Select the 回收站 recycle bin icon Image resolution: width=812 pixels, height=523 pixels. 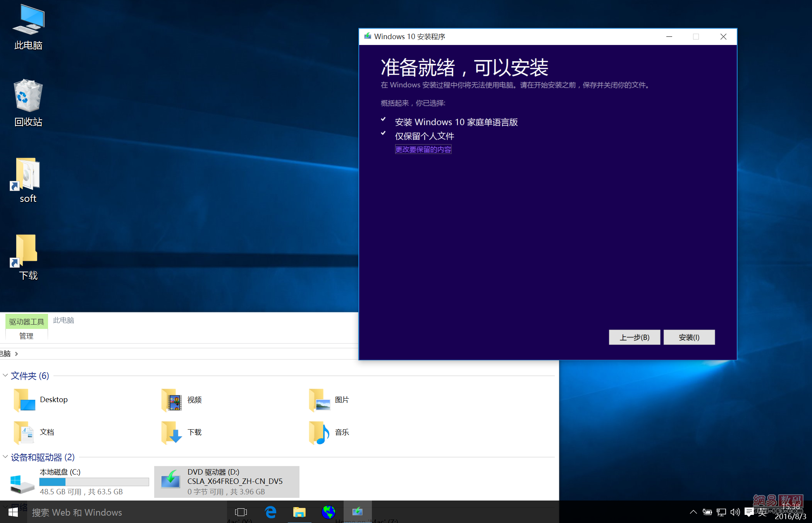coord(28,103)
